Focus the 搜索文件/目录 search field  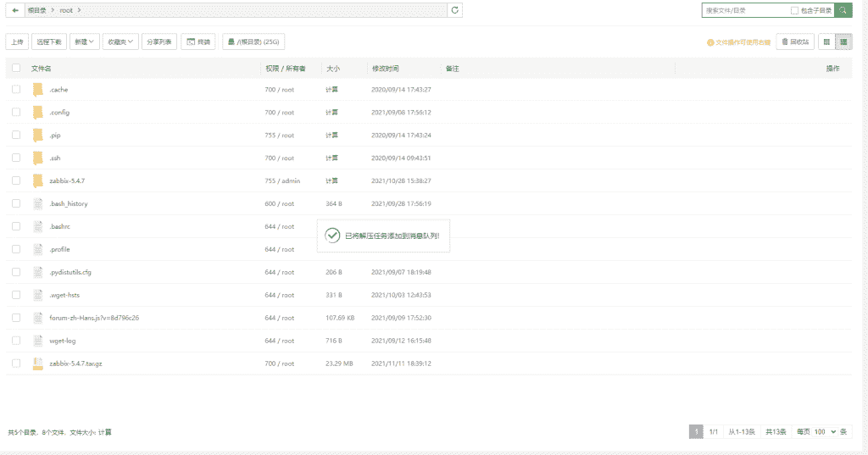(745, 10)
